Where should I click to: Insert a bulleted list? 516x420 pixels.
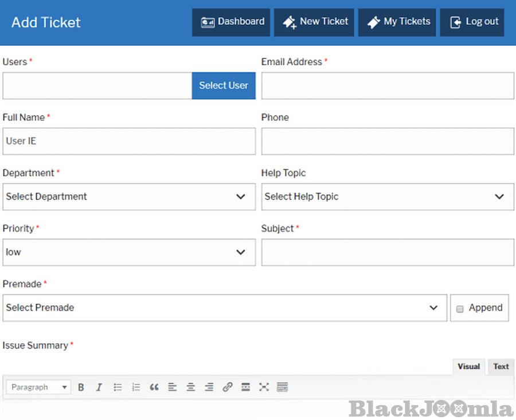pos(118,387)
